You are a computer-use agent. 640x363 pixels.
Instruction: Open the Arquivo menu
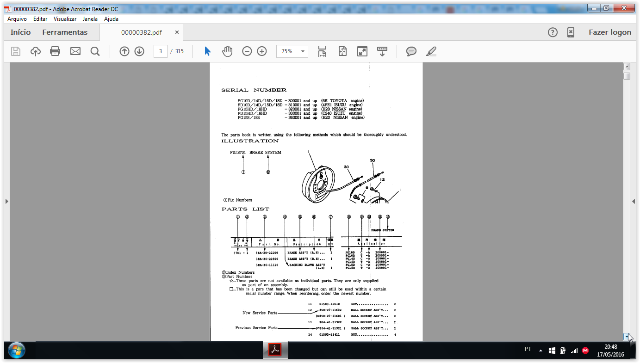17,19
